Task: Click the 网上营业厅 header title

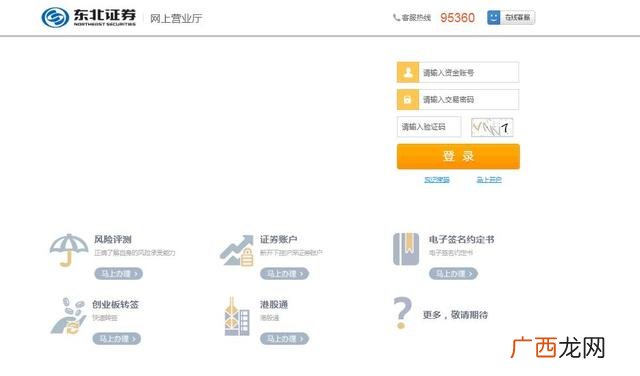Action: 176,18
